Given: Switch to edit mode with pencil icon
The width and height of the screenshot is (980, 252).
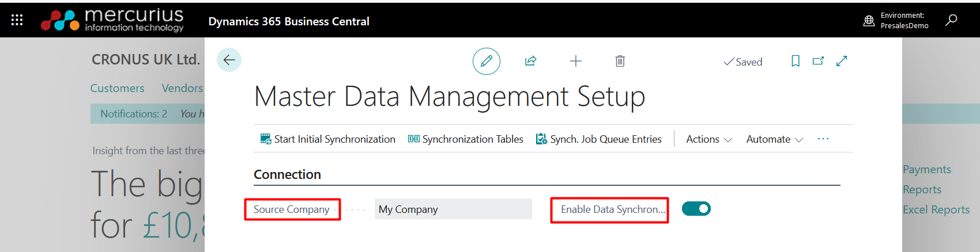Looking at the screenshot, I should [x=487, y=61].
